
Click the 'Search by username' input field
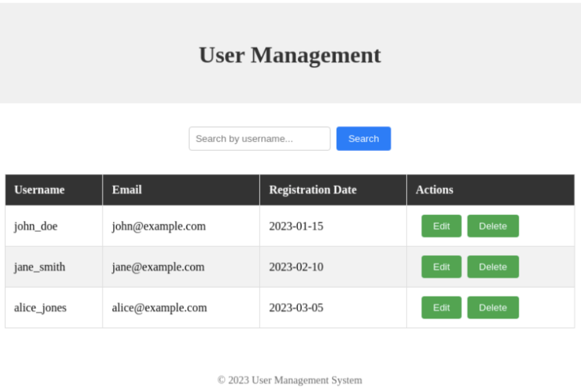[x=259, y=138]
